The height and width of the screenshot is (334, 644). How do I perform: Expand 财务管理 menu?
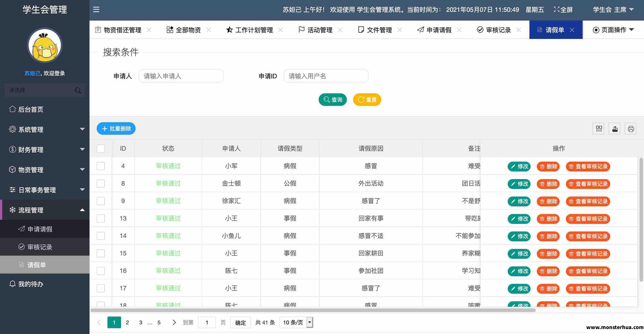(45, 149)
